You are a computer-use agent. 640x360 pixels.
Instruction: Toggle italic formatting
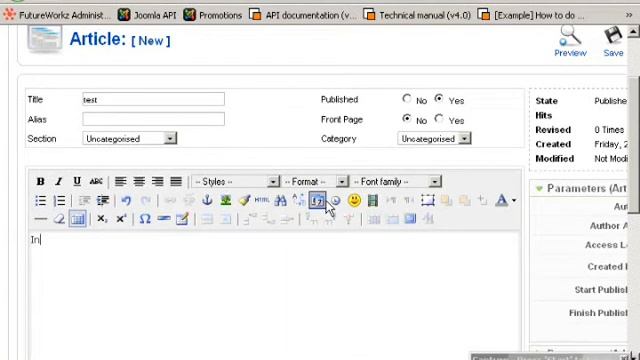(58, 181)
